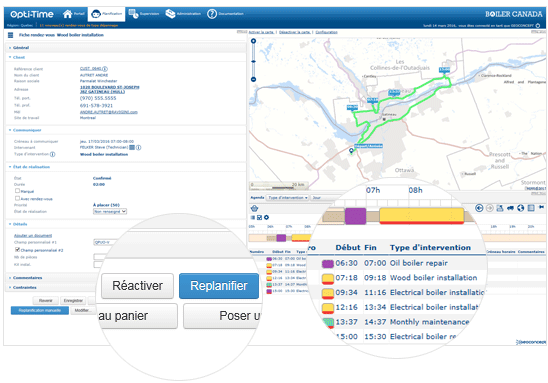Click the save icon in agenda toolbar
Image resolution: width=548 pixels, height=383 pixels.
(x=500, y=208)
